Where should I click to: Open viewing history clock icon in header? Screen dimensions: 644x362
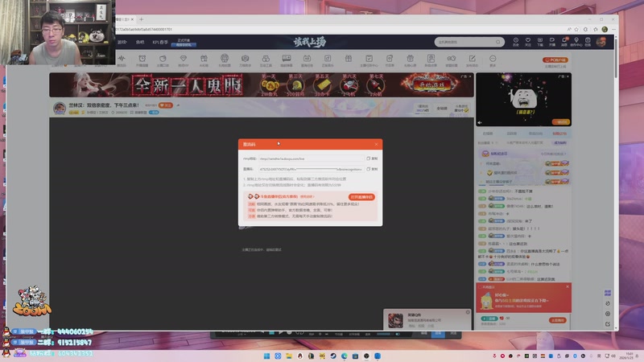pos(516,40)
